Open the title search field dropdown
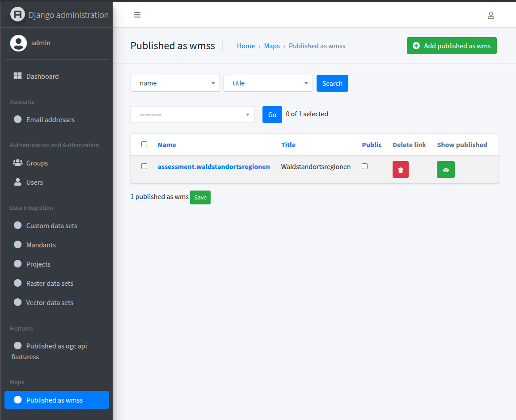The height and width of the screenshot is (420, 516). [x=268, y=83]
